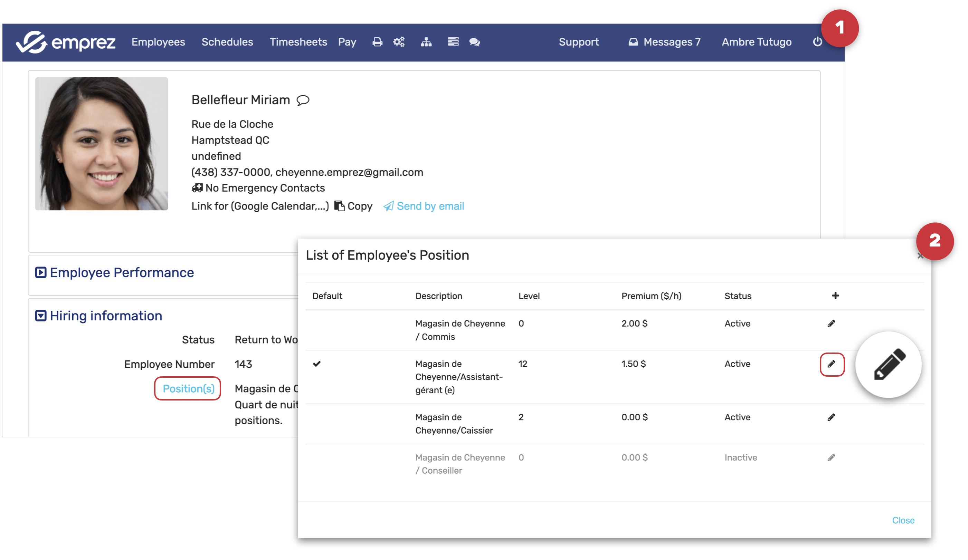This screenshot has height=560, width=968.
Task: Open the Employees menu
Action: click(158, 42)
